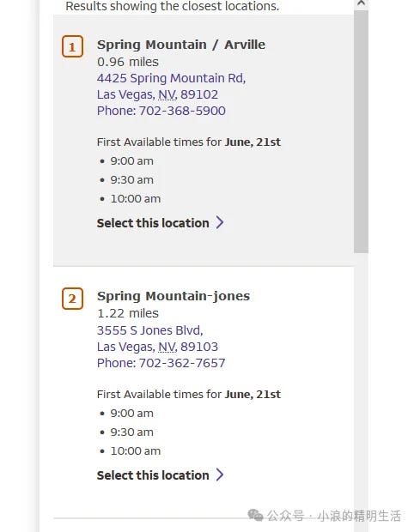Call phone number 702-362-7657

click(x=161, y=363)
